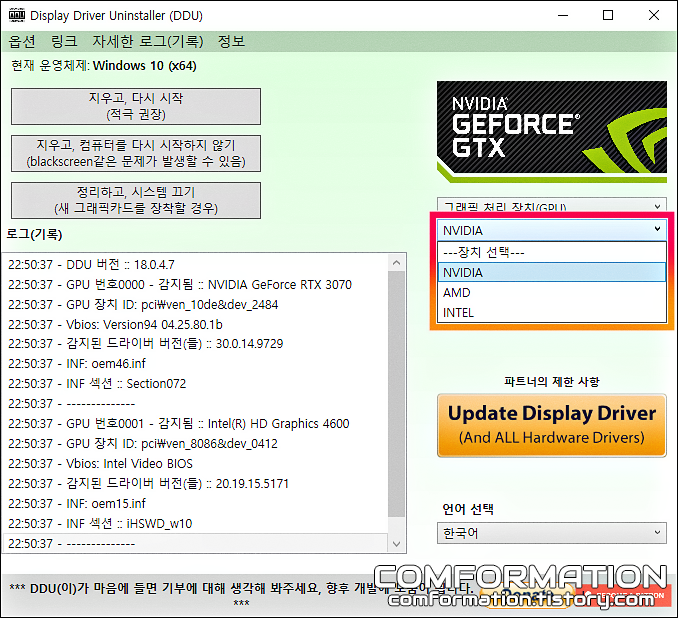Open the 한국어 language dropdown
Viewport: 678px width, 618px height.
click(x=552, y=533)
